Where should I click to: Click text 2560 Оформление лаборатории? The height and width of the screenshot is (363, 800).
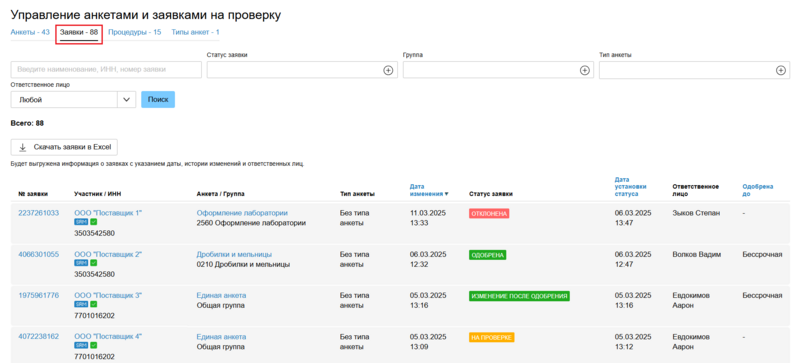251,223
